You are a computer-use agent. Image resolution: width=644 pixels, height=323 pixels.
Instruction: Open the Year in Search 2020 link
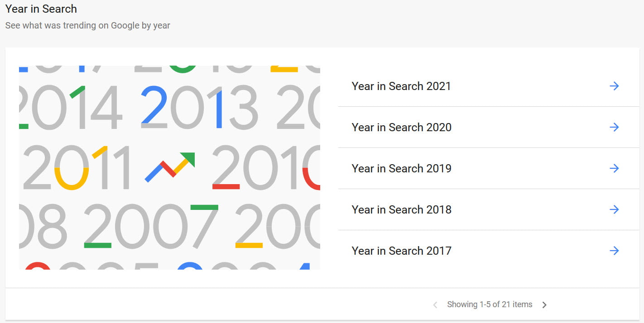coord(401,127)
